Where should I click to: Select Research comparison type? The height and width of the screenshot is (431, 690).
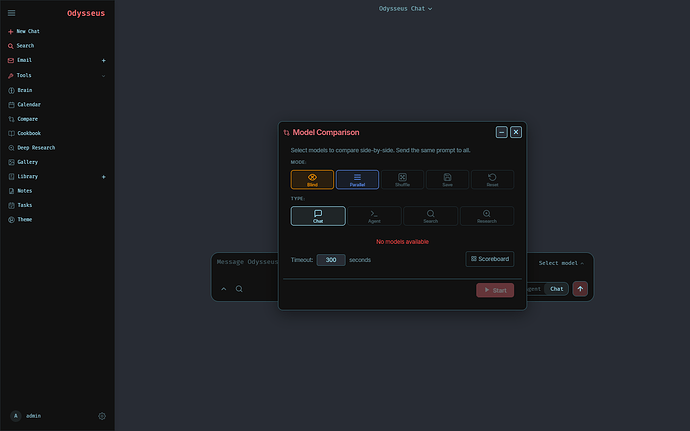(x=487, y=216)
